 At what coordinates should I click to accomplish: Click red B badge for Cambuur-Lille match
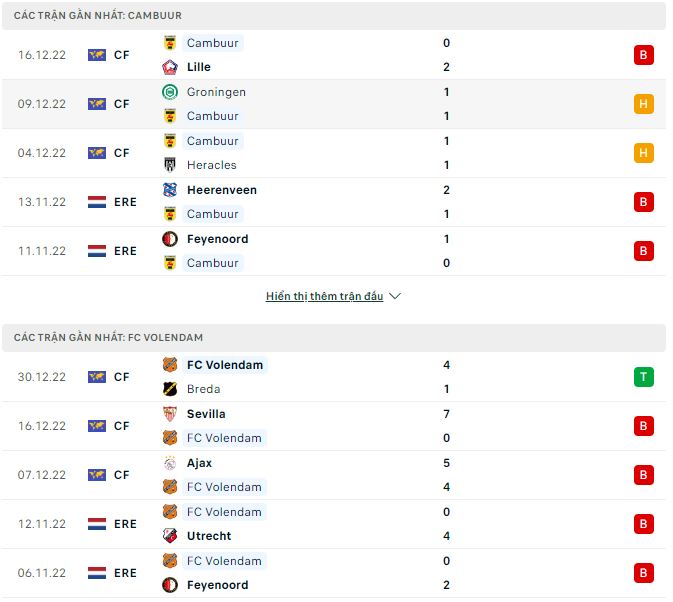[x=643, y=55]
